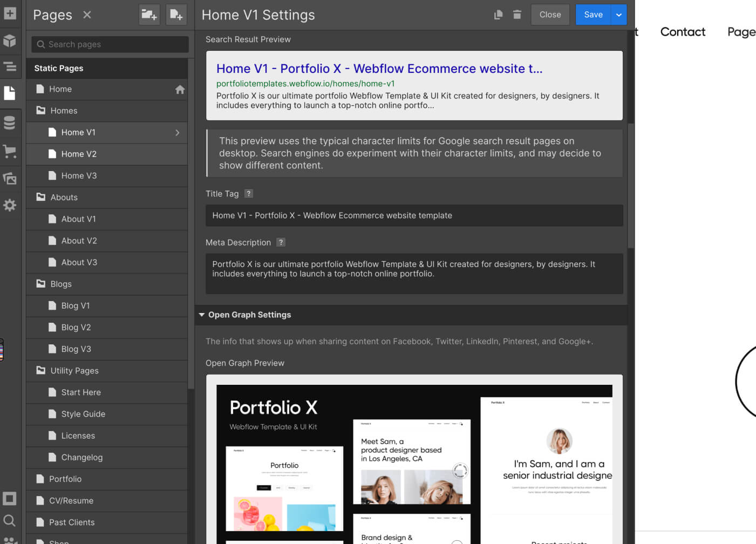This screenshot has width=756, height=544.
Task: Open the Contact page in the navbar
Action: click(x=683, y=32)
